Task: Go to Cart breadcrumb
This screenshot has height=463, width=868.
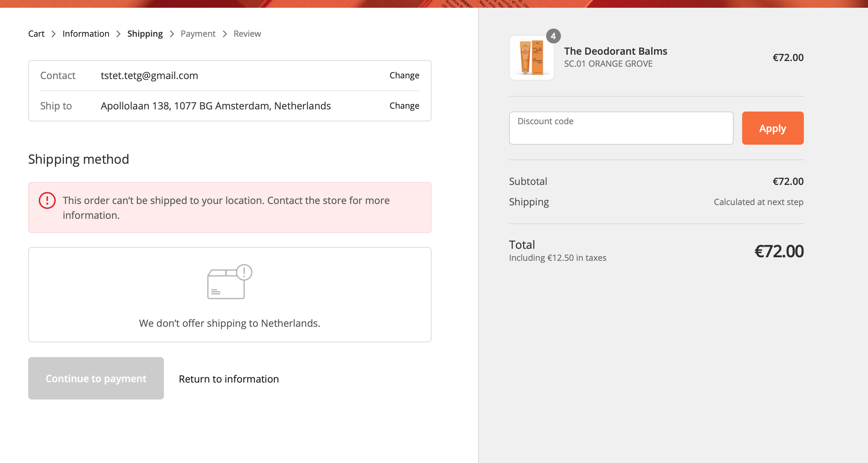Action: 36,34
